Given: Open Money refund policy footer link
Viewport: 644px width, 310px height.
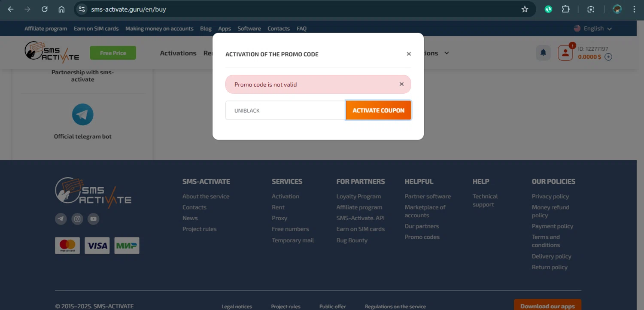Looking at the screenshot, I should (550, 211).
